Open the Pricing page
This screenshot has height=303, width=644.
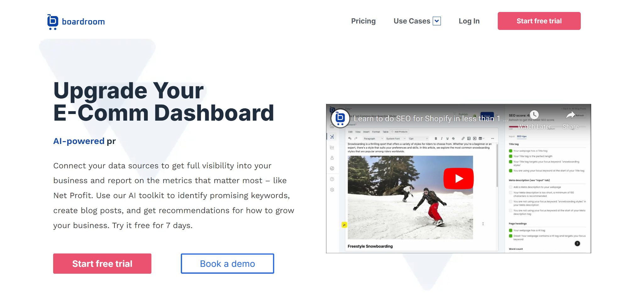pyautogui.click(x=363, y=21)
